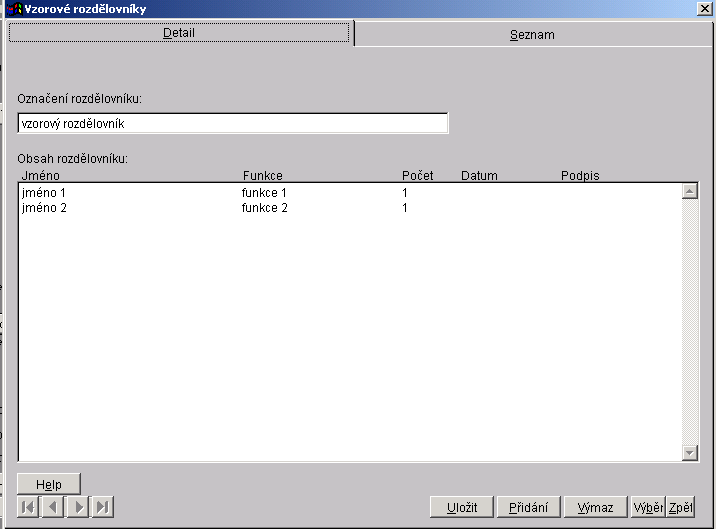Viewport: 716px width, 529px height.
Task: Jump to last record arrow
Action: [102, 507]
